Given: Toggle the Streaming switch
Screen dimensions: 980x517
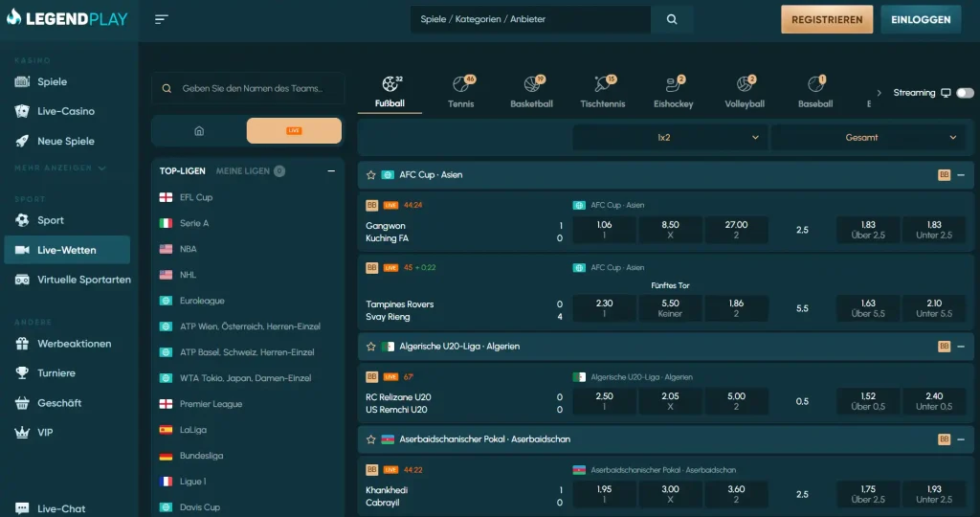Looking at the screenshot, I should tap(965, 93).
